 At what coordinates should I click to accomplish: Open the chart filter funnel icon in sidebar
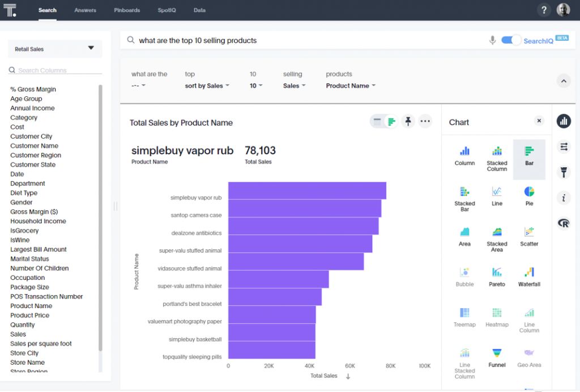[x=564, y=172]
